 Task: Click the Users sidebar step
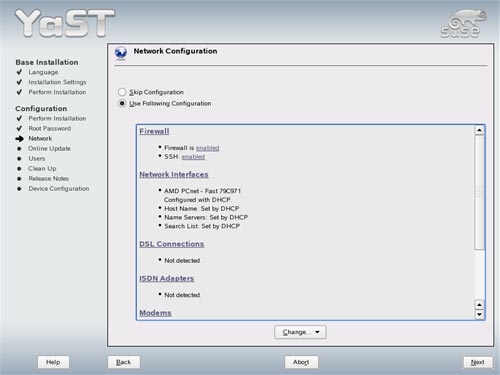tap(37, 159)
